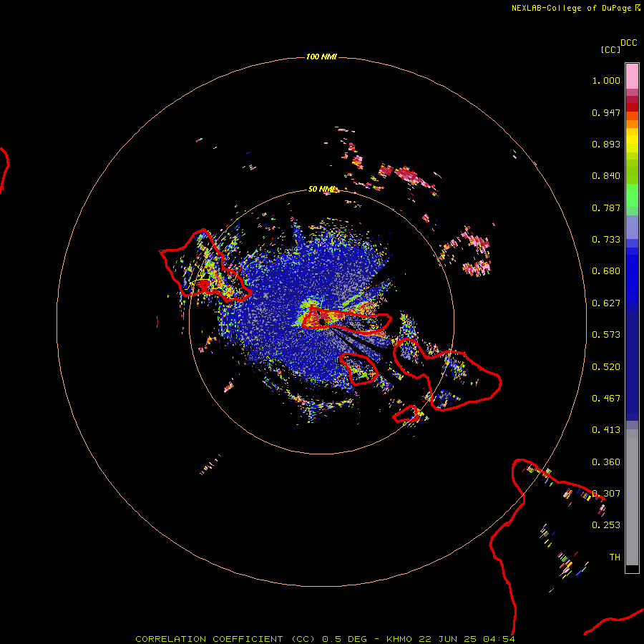Image resolution: width=644 pixels, height=644 pixels.
Task: Click the 0.947 legend value
Action: coord(606,112)
